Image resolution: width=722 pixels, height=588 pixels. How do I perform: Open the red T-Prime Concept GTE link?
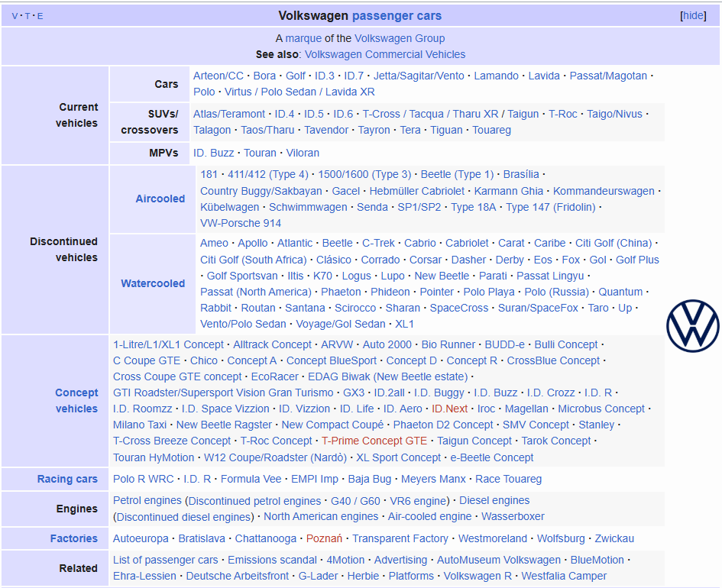point(374,441)
